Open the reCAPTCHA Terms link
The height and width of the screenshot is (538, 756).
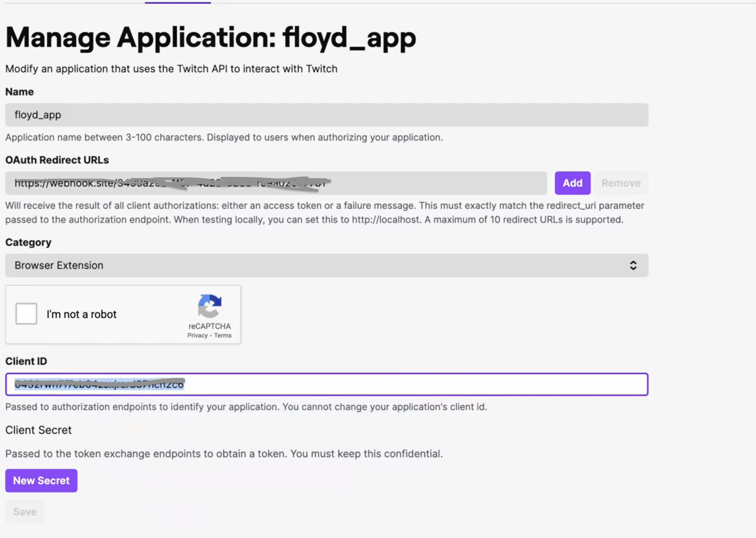point(223,335)
